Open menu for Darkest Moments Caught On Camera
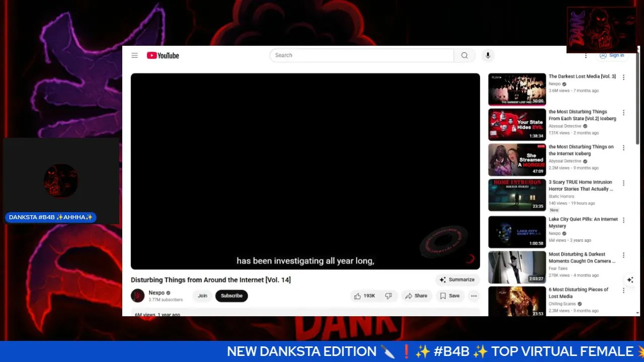The height and width of the screenshot is (362, 644). coord(623,255)
